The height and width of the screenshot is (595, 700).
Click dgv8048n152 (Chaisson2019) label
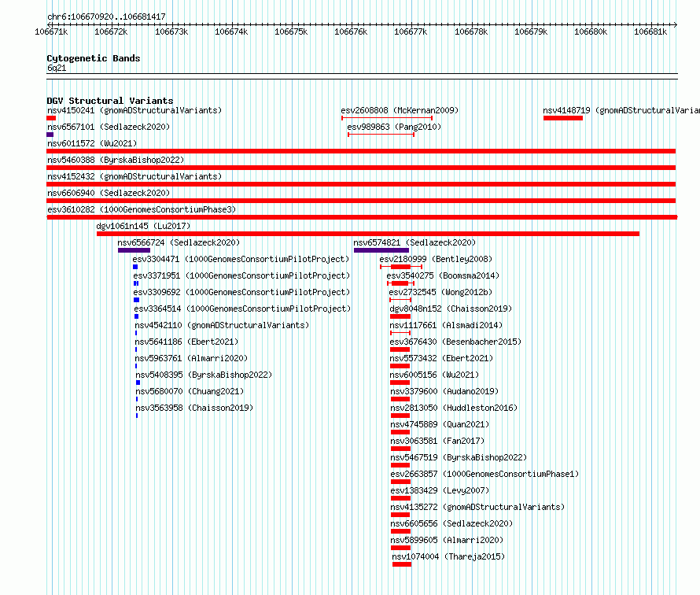click(x=451, y=309)
